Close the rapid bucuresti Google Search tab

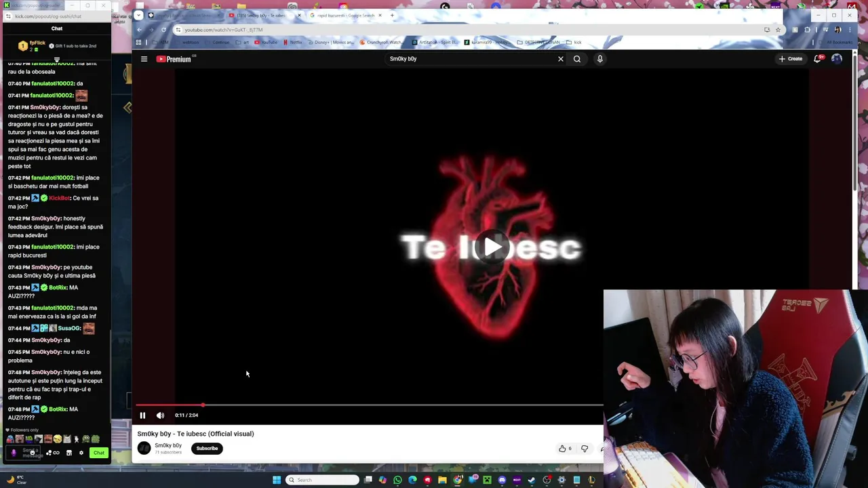[380, 15]
